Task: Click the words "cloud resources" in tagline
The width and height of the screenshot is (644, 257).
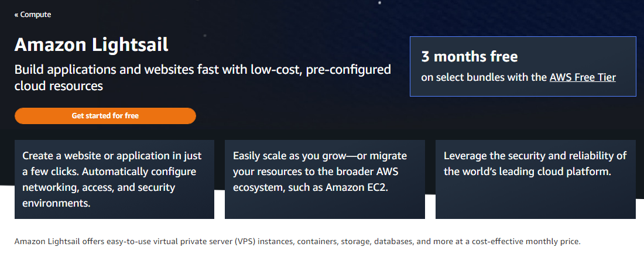Action: coord(59,86)
